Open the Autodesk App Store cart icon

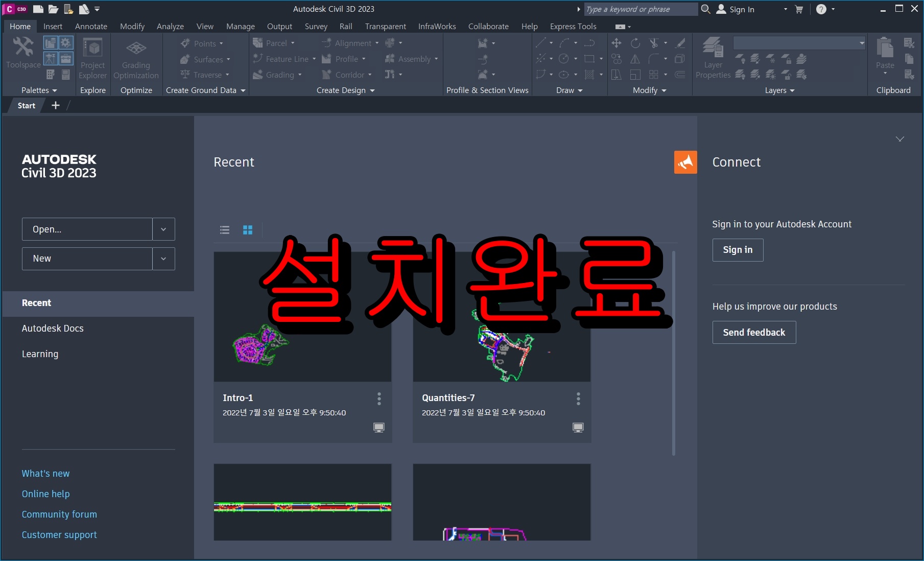click(799, 9)
